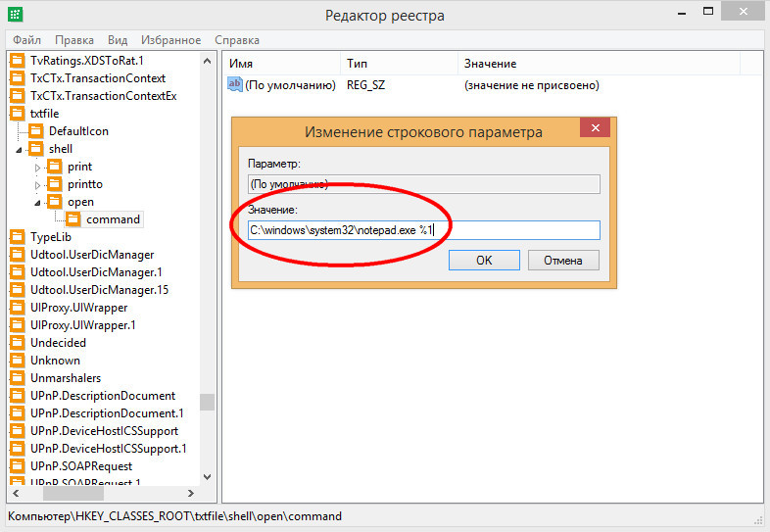
Task: Click into the Значение text field
Action: click(x=422, y=230)
